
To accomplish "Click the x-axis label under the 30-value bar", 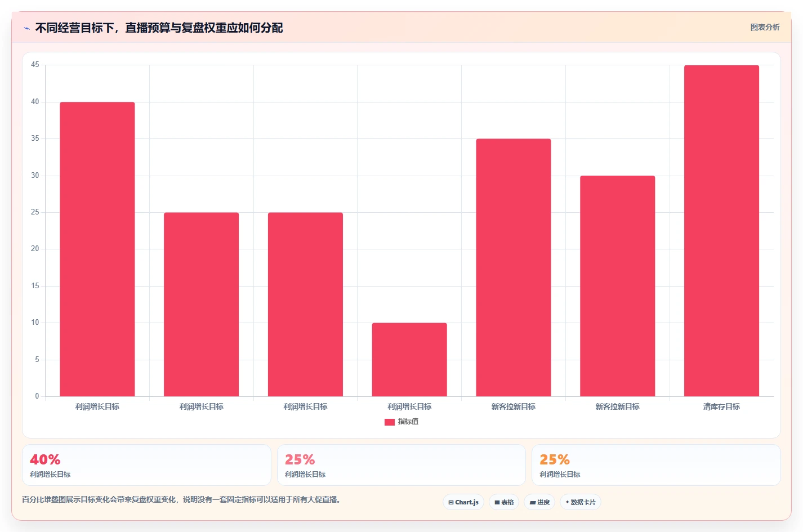I will [618, 406].
